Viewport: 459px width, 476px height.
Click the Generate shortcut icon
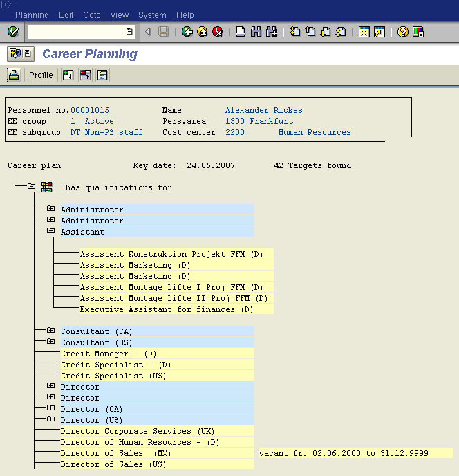[x=380, y=32]
